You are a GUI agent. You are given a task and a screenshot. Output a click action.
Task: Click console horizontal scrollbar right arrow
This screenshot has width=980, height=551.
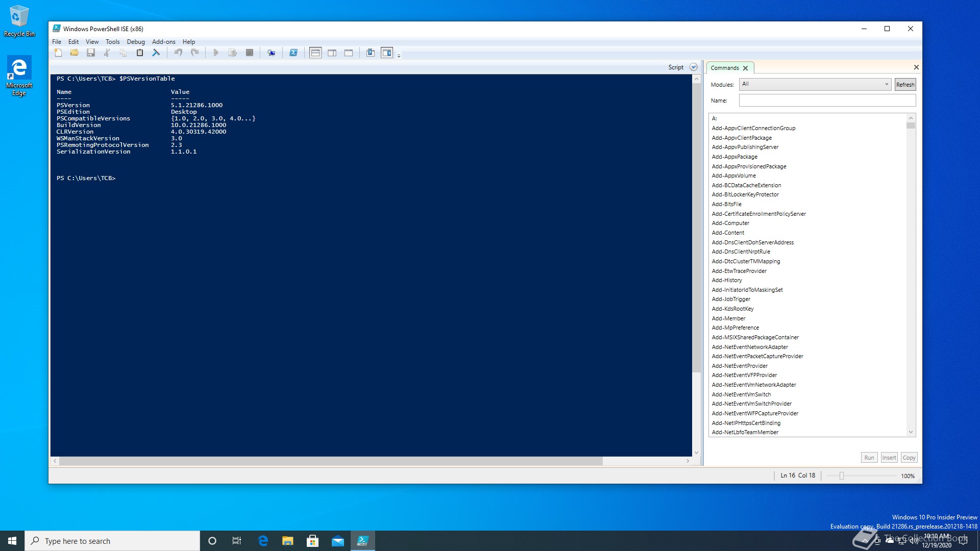[688, 461]
